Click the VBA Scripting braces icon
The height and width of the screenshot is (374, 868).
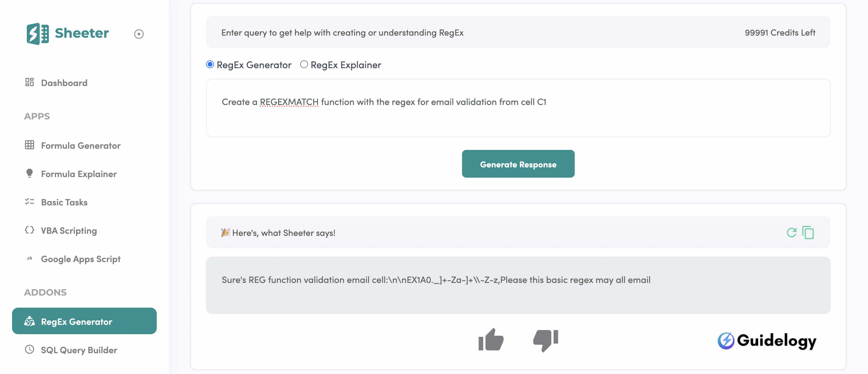point(29,230)
